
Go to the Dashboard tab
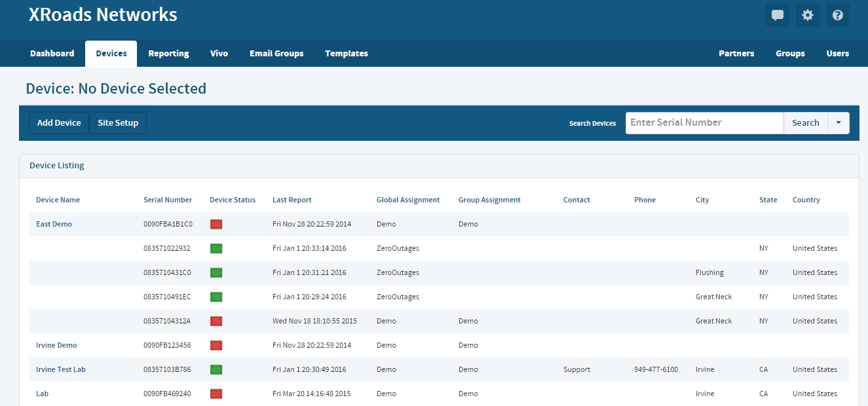(52, 54)
